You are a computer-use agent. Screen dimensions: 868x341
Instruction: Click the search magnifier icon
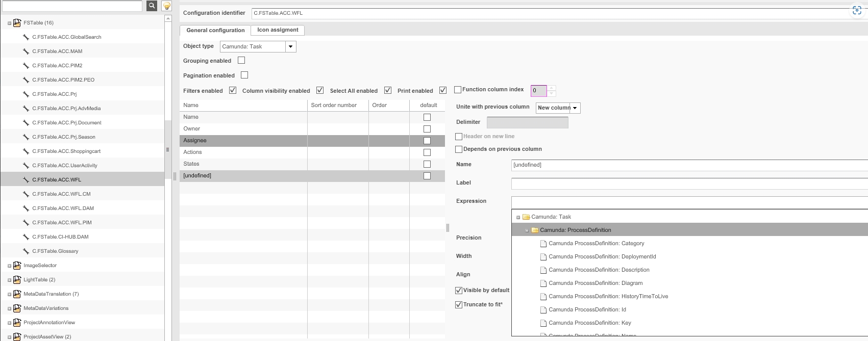pos(152,6)
